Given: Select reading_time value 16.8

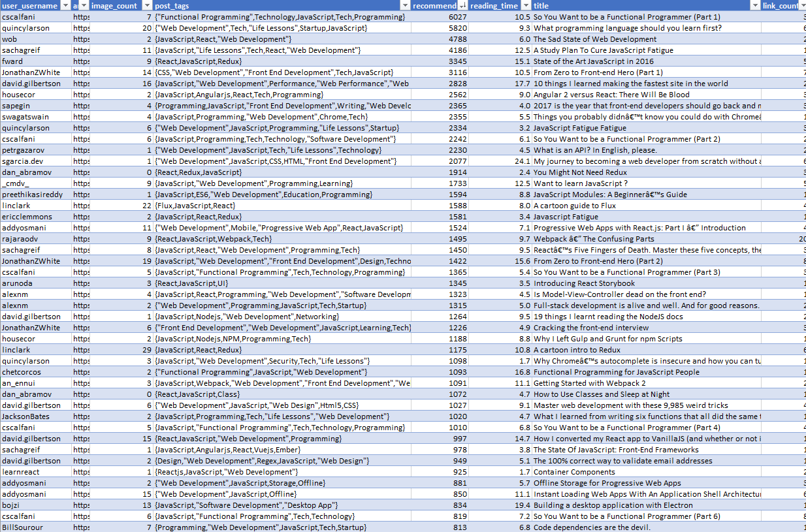Looking at the screenshot, I should tap(523, 372).
